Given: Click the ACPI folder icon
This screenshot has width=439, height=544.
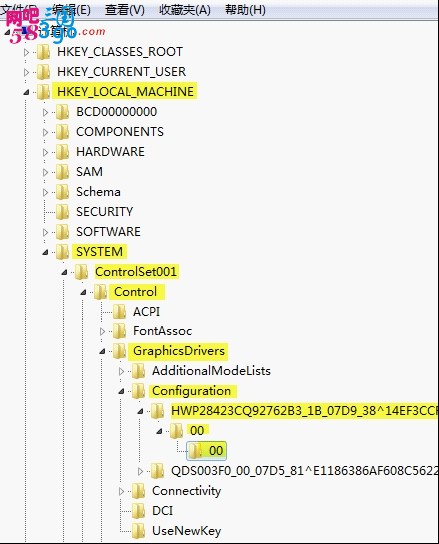Looking at the screenshot, I should click(119, 312).
